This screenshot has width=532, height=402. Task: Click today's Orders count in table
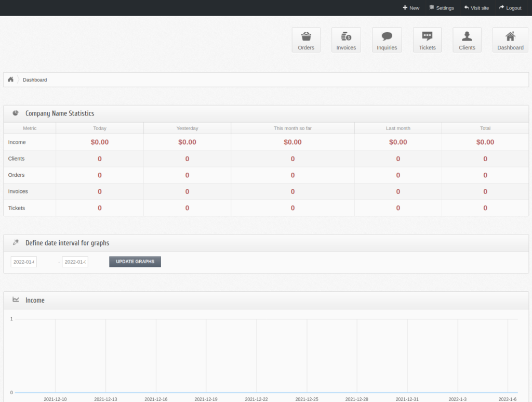pos(100,175)
